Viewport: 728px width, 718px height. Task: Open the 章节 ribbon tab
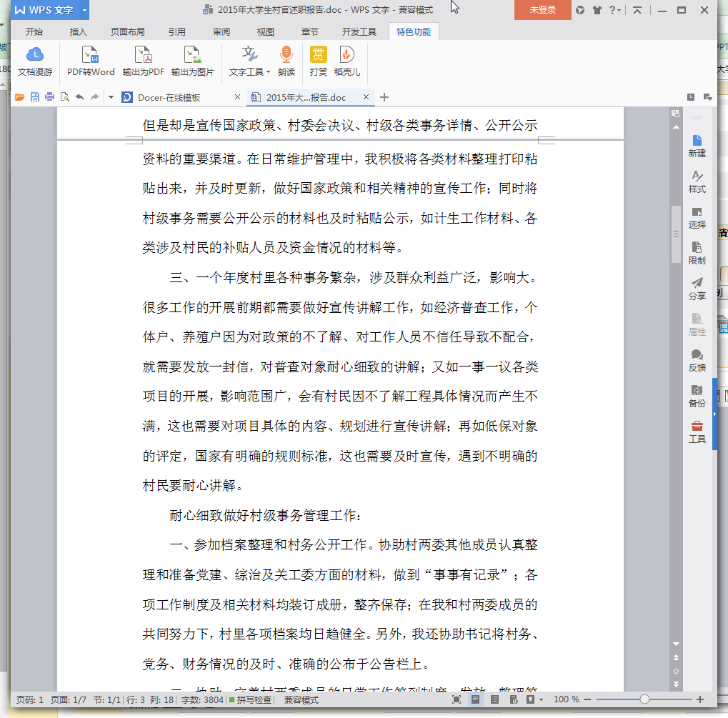(309, 31)
